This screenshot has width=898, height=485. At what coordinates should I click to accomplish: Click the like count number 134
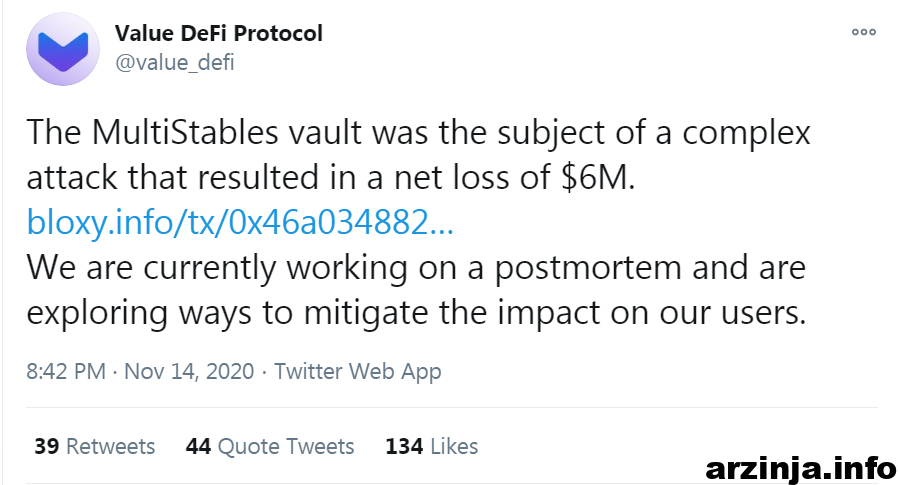(x=404, y=446)
